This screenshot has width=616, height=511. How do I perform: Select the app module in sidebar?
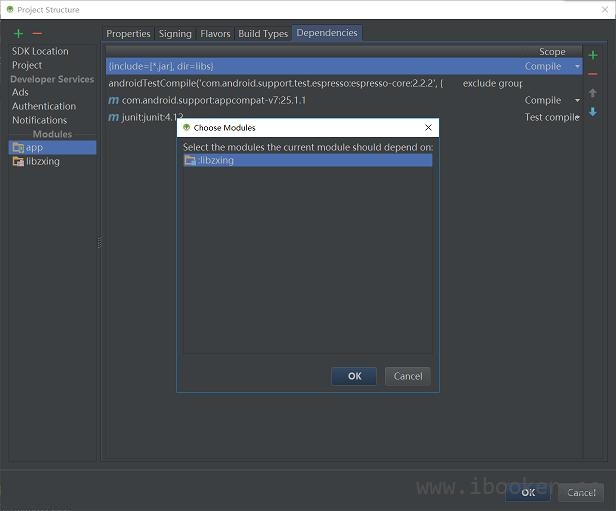(x=52, y=148)
